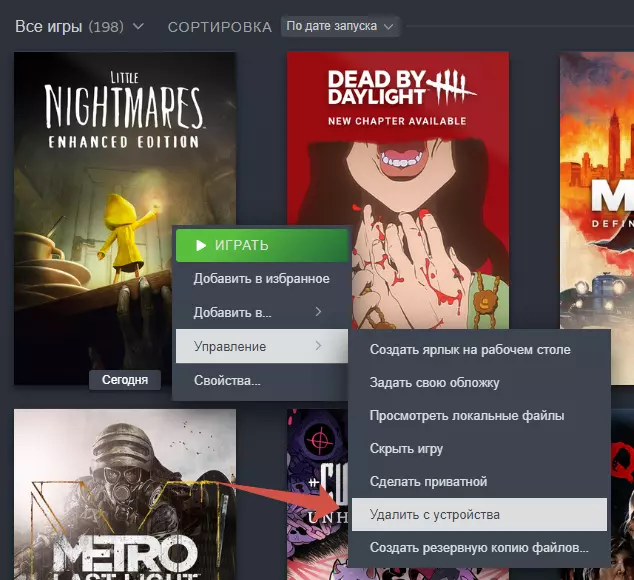The image size is (634, 580).
Task: Select Добавить в избранное menu entry
Action: pos(262,279)
